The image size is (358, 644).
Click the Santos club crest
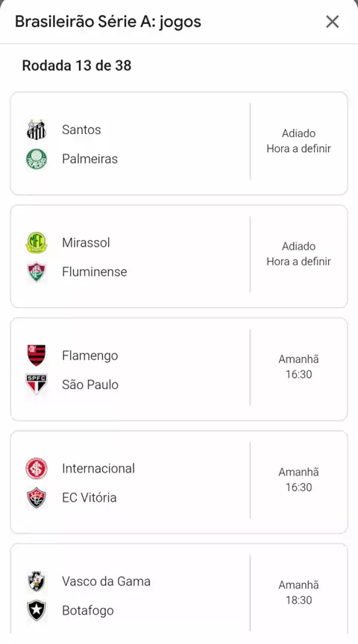coord(37,130)
